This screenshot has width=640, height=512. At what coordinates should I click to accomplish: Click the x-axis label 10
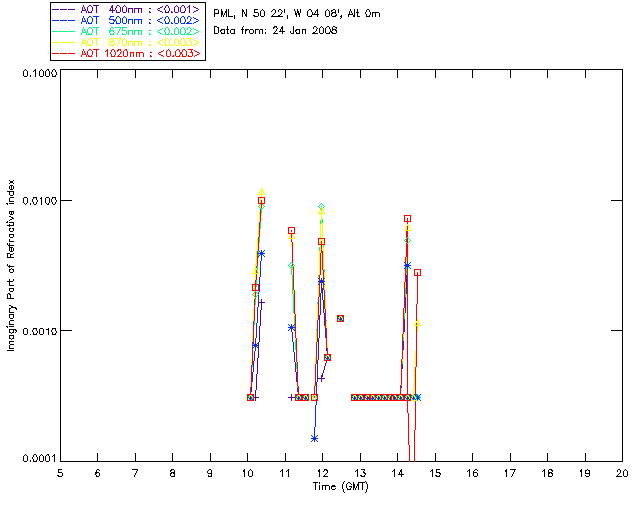click(x=248, y=473)
